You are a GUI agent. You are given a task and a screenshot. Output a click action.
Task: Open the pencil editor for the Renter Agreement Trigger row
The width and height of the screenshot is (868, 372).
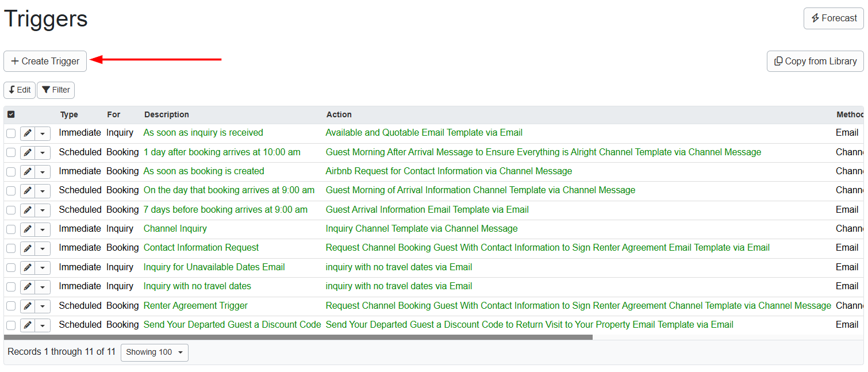(x=26, y=305)
